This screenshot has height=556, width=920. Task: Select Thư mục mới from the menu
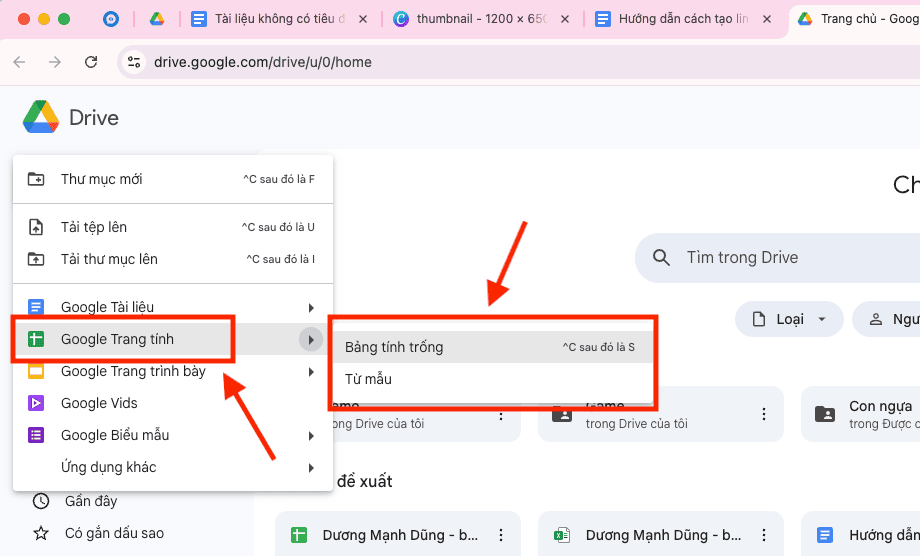(x=172, y=179)
